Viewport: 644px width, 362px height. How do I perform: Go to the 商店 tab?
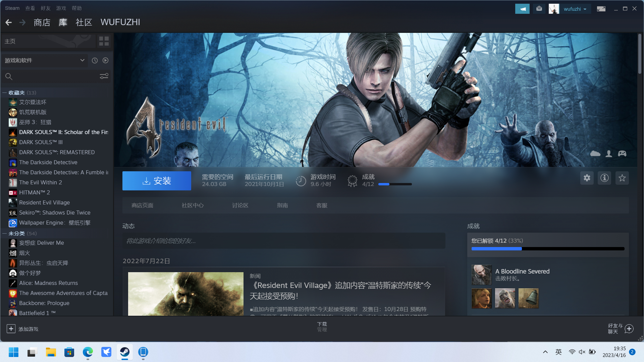pyautogui.click(x=42, y=22)
